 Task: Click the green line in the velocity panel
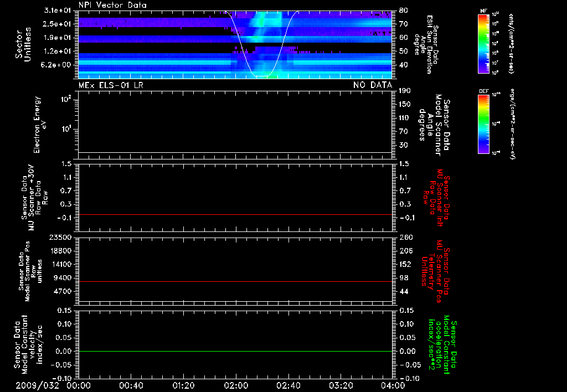pyautogui.click(x=235, y=351)
